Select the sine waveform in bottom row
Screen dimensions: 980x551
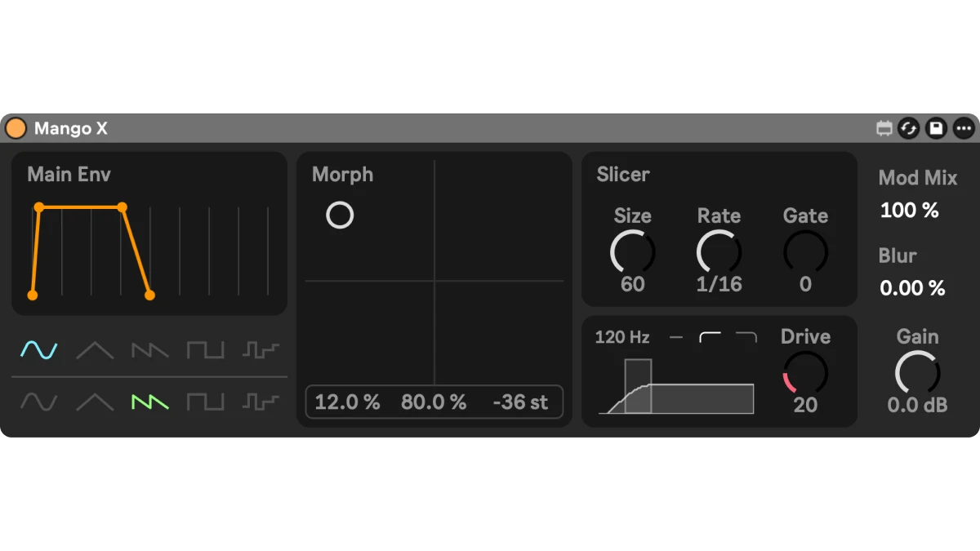point(38,402)
